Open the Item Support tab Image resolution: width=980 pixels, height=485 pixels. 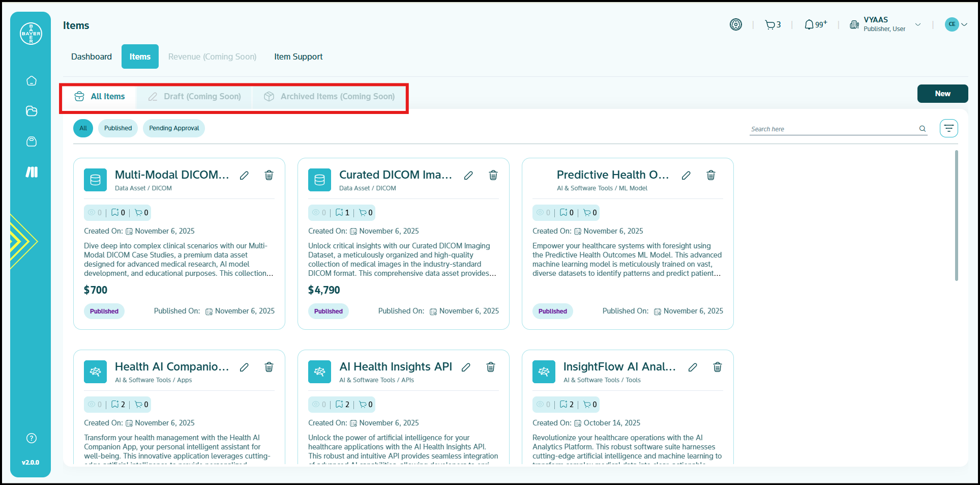(299, 56)
